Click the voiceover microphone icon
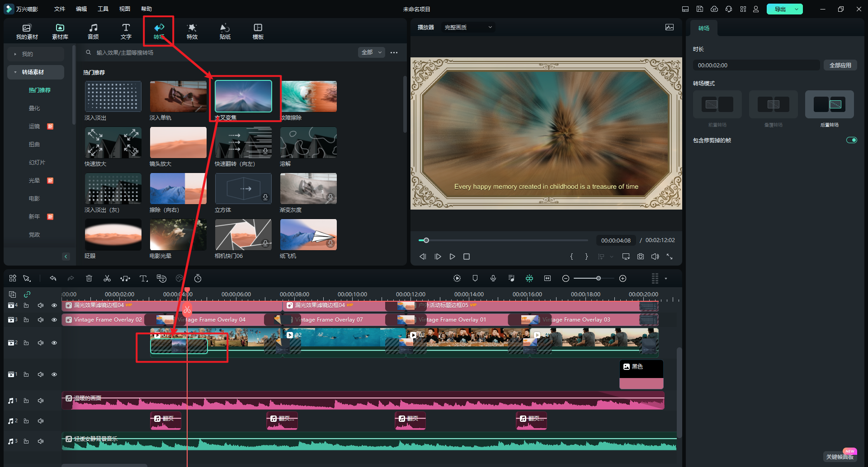The width and height of the screenshot is (868, 467). click(x=493, y=279)
